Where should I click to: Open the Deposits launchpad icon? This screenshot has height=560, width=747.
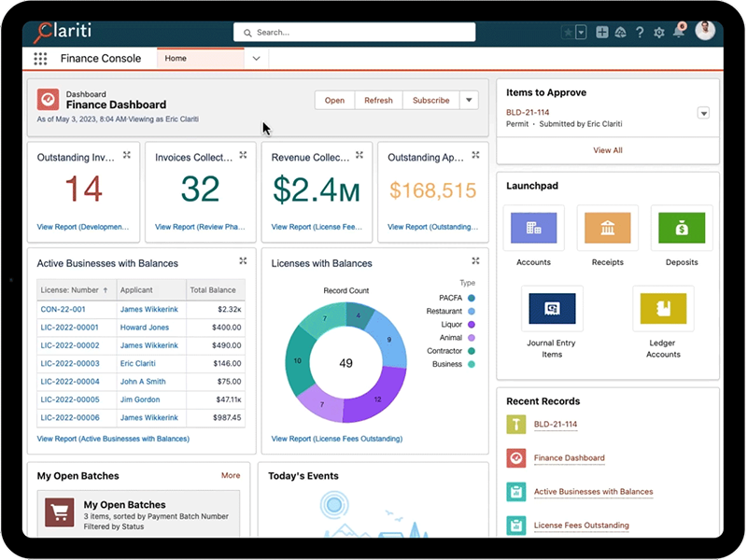coord(682,227)
